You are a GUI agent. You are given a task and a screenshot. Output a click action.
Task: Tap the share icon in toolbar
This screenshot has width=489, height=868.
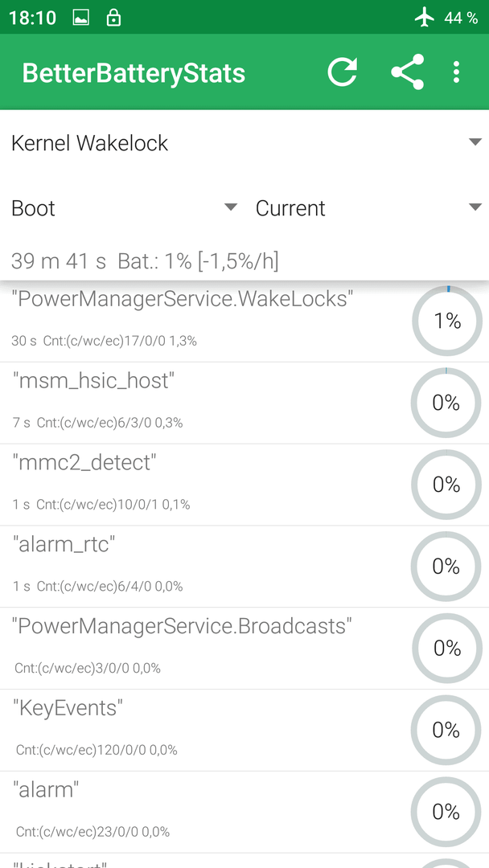[408, 72]
